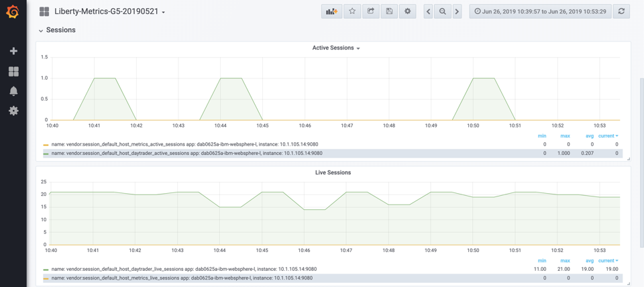Click the Sessions row title
This screenshot has height=287, width=644.
coord(61,30)
